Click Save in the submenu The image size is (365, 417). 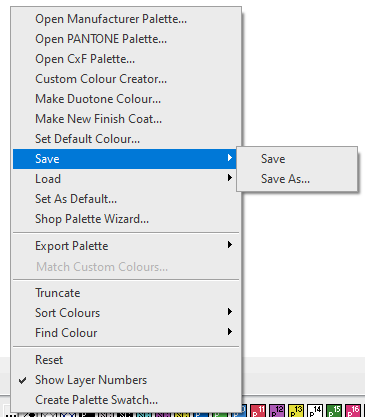click(x=297, y=159)
